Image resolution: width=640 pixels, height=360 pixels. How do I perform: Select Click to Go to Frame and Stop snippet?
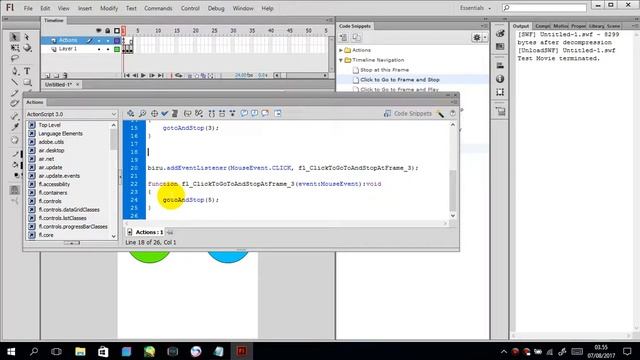pos(400,80)
